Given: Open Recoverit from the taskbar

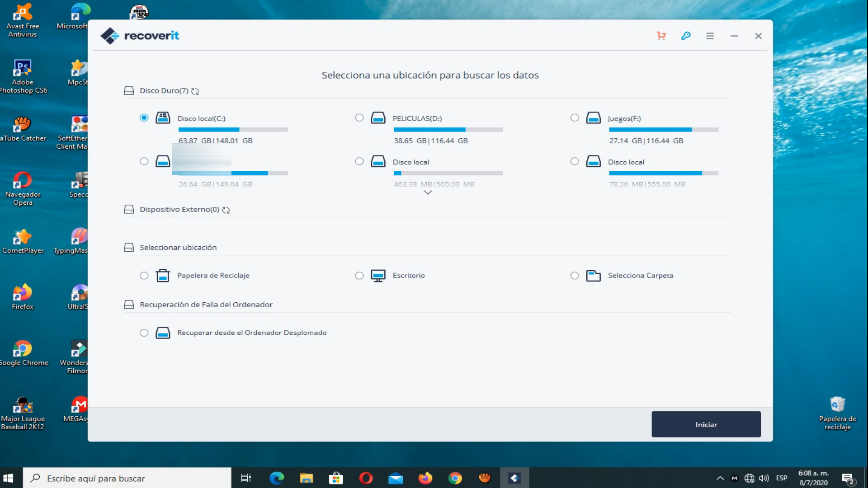Looking at the screenshot, I should pyautogui.click(x=515, y=478).
